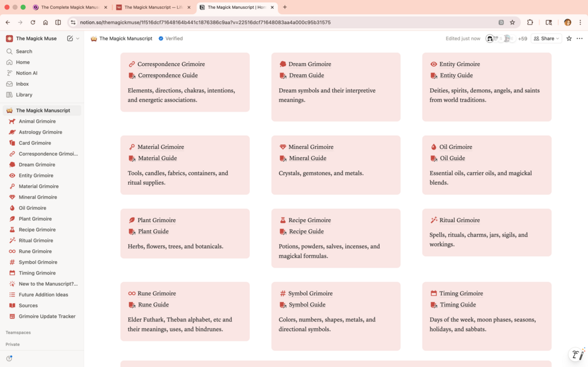
Task: Open Grimoire Update Tracker in sidebar
Action: (47, 316)
